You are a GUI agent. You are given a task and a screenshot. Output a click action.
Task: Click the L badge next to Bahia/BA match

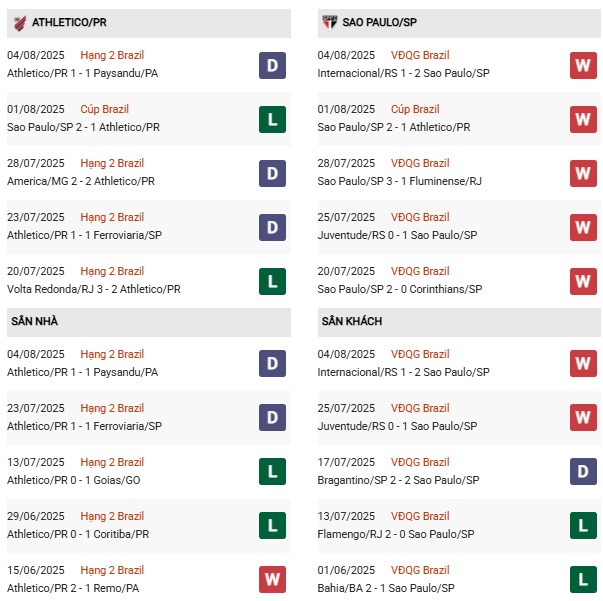(584, 580)
